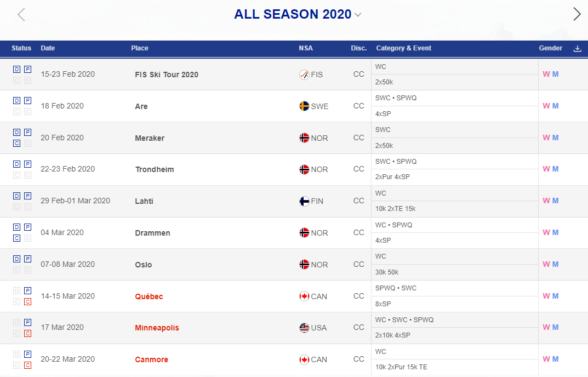The height and width of the screenshot is (377, 588).
Task: Open the FIS Ski Tour 2020 event
Action: [x=167, y=75]
